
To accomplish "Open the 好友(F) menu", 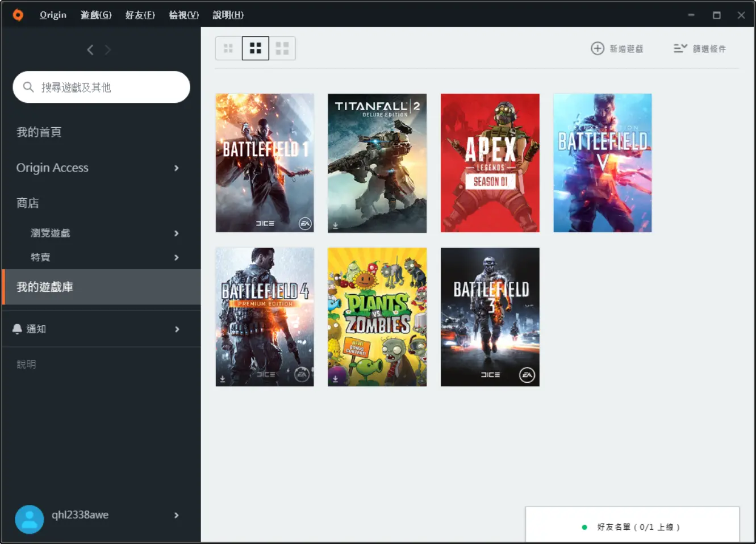I will (x=140, y=15).
